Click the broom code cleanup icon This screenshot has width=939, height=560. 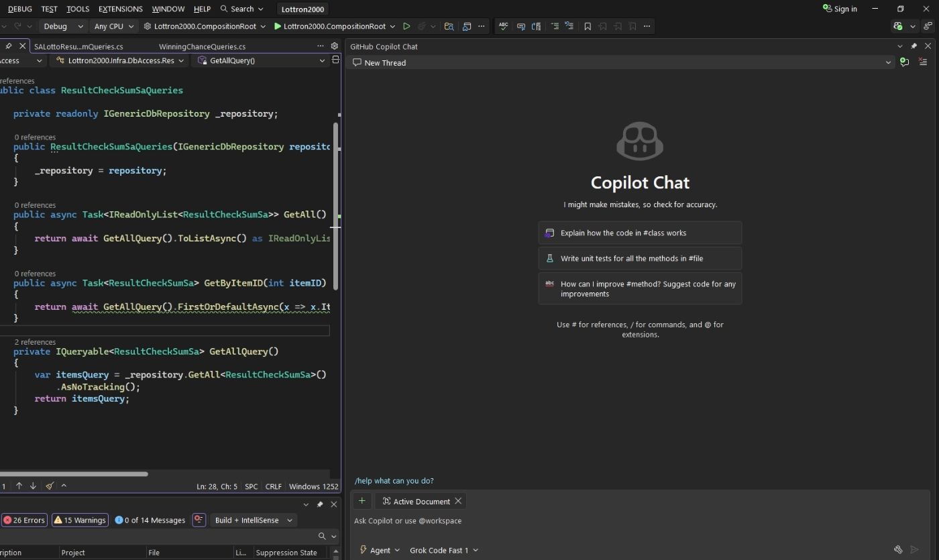click(x=50, y=486)
